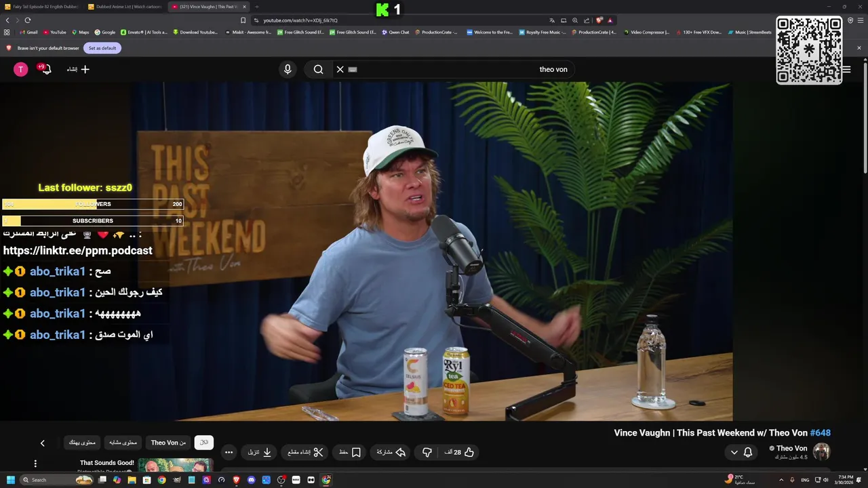Open three-dot menu for 'That Sounds Good!' video

click(x=35, y=464)
